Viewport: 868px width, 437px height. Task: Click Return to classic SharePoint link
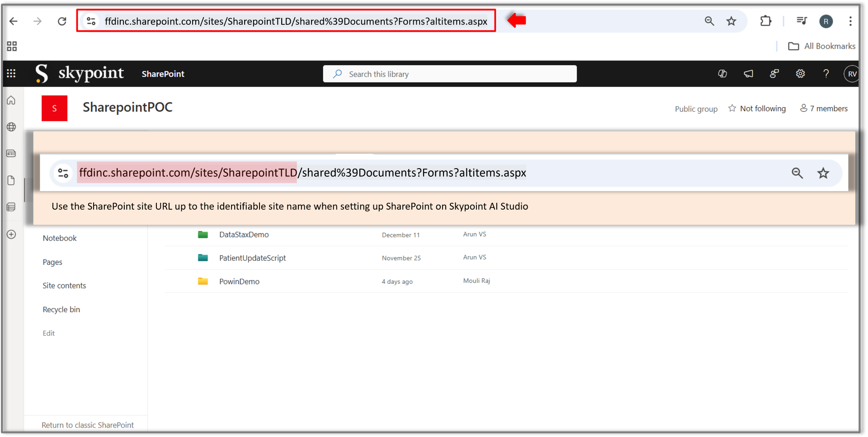(x=87, y=425)
